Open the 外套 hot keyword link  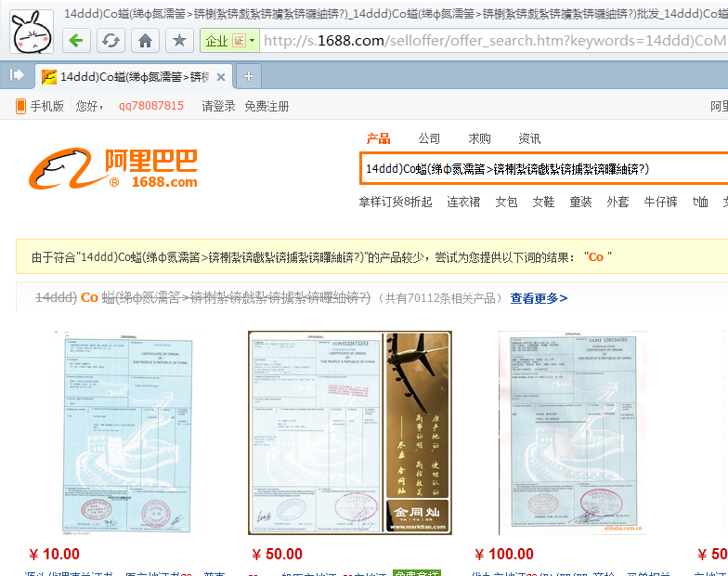click(617, 202)
